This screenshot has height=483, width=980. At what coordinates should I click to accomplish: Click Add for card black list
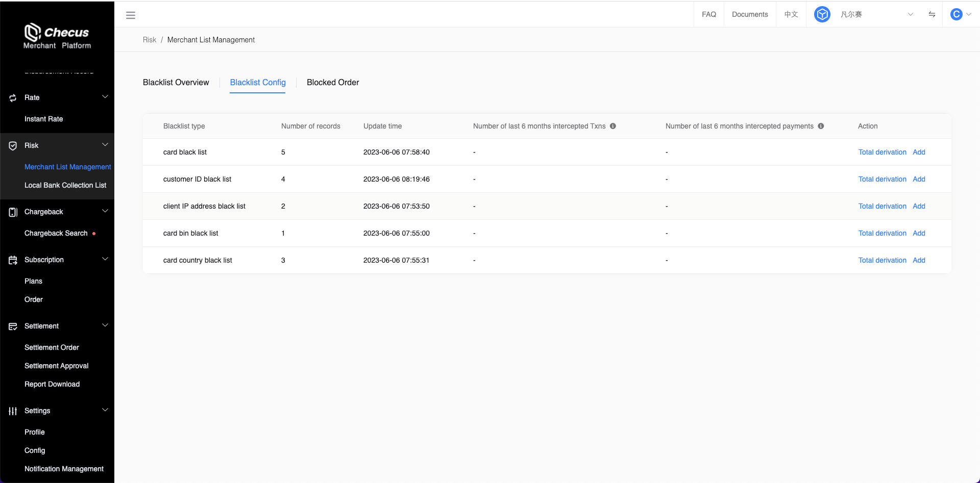[x=919, y=152]
